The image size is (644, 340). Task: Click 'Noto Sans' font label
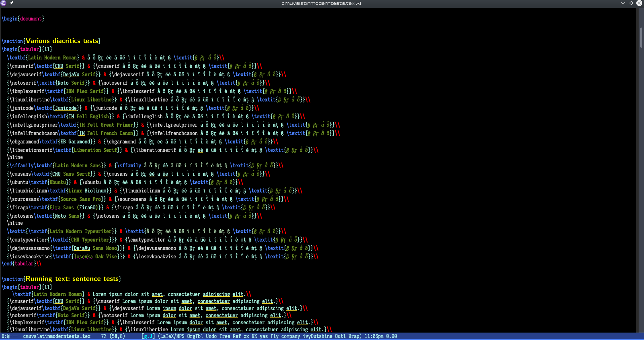tap(67, 216)
